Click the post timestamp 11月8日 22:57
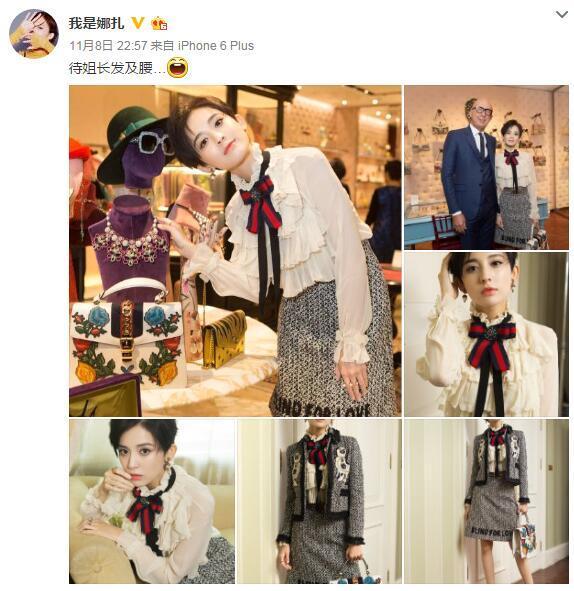574x591 pixels. click(x=108, y=46)
